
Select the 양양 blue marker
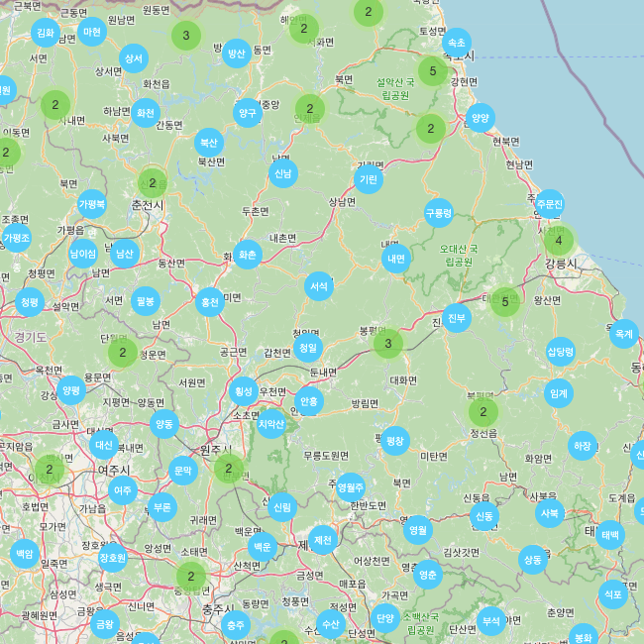(x=480, y=117)
